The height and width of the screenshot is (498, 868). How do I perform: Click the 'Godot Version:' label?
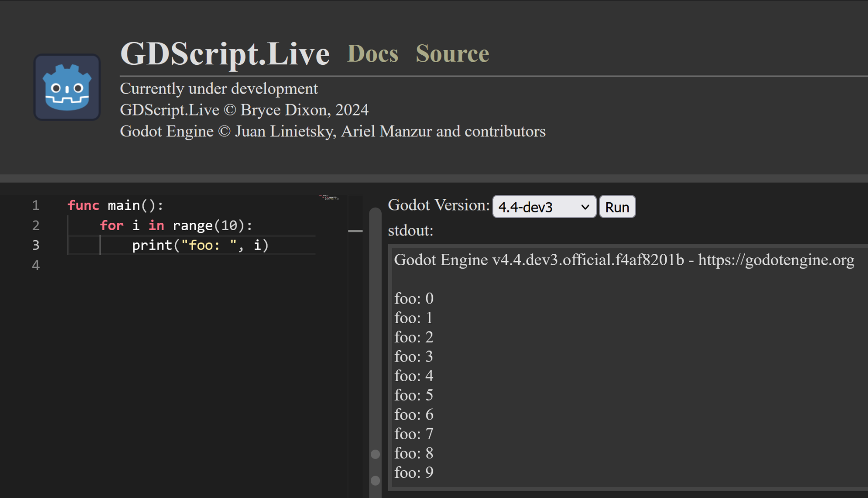(439, 205)
